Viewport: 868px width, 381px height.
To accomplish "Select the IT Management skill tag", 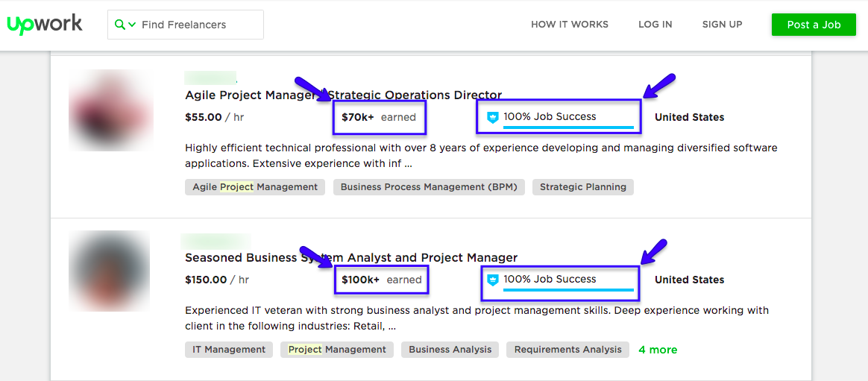I will [229, 350].
